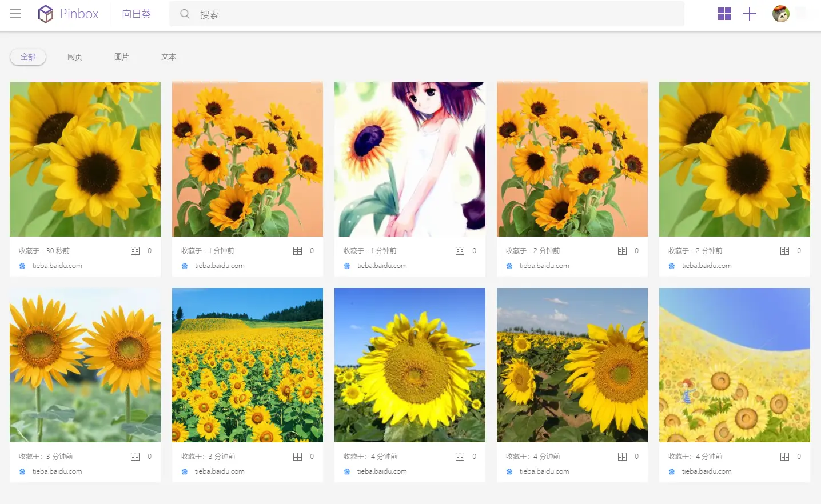Click the 收藏于: 30 秒前 timestamp text
The image size is (821, 504).
coord(45,251)
